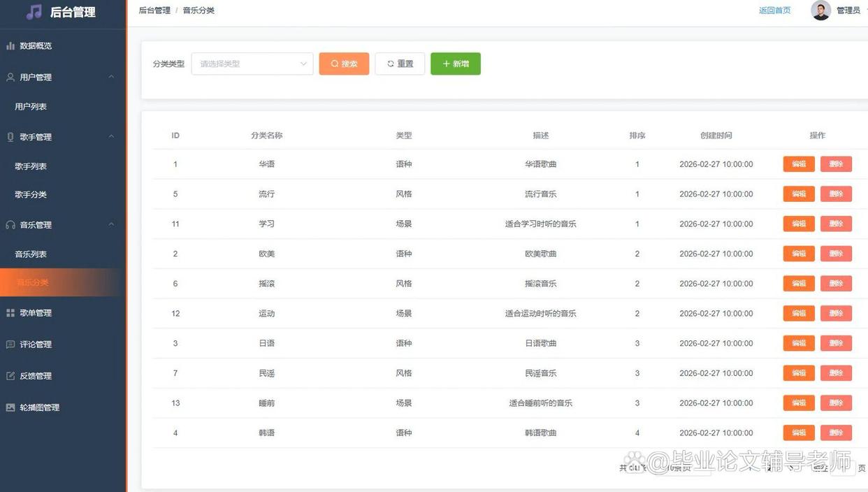Click the 轮播图管理 picture icon
Screen dimensions: 868x492
(x=10, y=407)
